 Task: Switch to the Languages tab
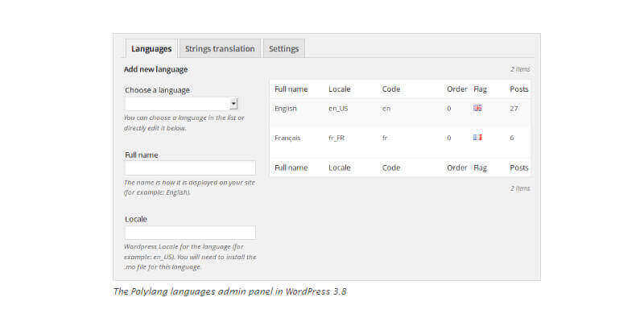click(151, 49)
